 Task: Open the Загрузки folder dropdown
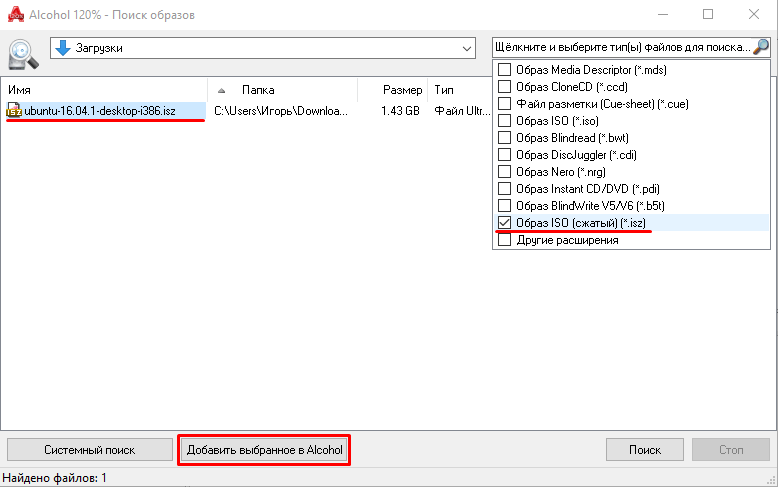point(263,48)
